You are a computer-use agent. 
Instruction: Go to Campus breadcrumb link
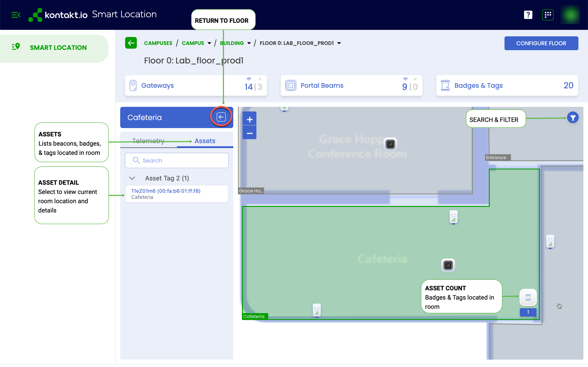click(x=193, y=43)
